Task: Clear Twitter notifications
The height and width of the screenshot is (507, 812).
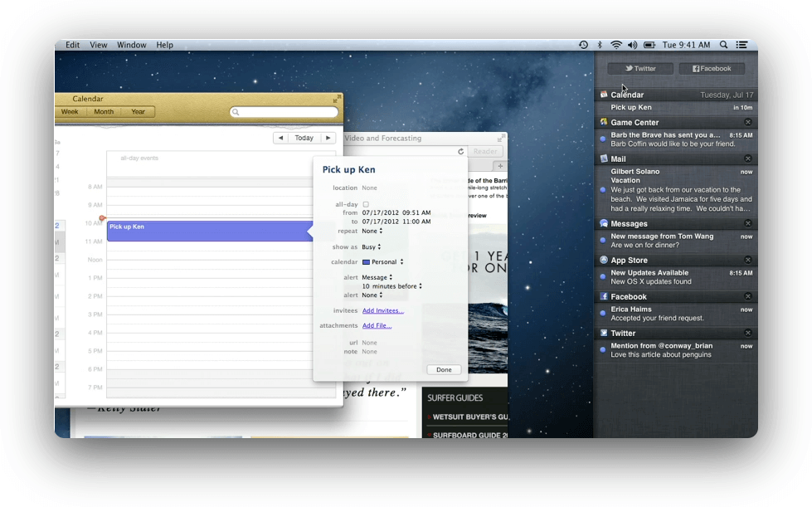Action: coord(748,333)
